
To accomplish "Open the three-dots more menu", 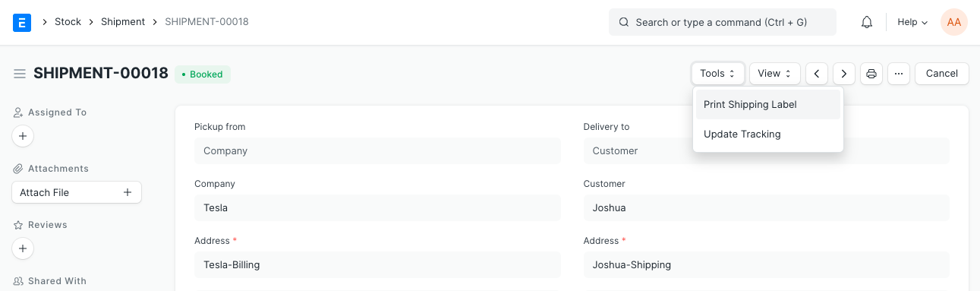I will (x=899, y=74).
